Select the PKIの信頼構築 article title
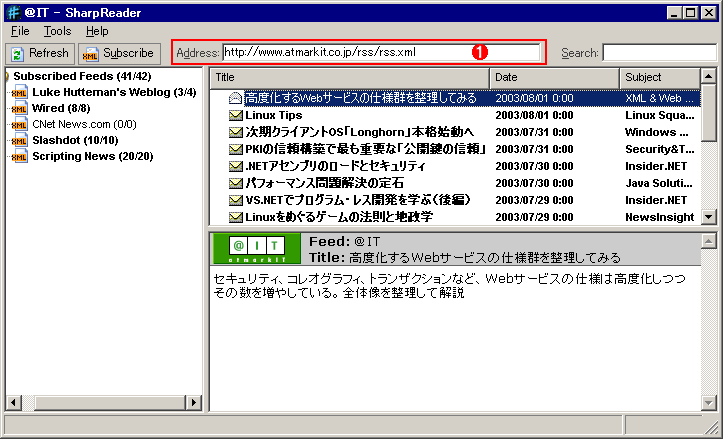Screen dimensions: 723x439 [366, 149]
